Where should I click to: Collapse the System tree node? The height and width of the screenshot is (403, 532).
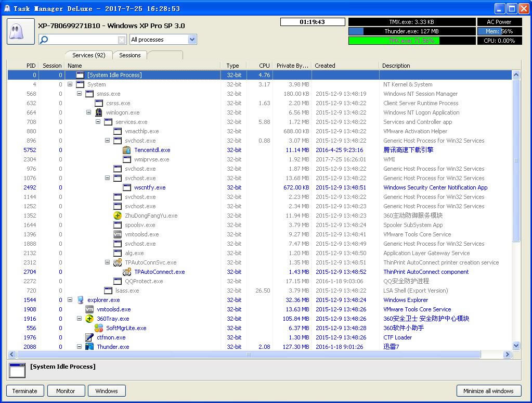[70, 84]
